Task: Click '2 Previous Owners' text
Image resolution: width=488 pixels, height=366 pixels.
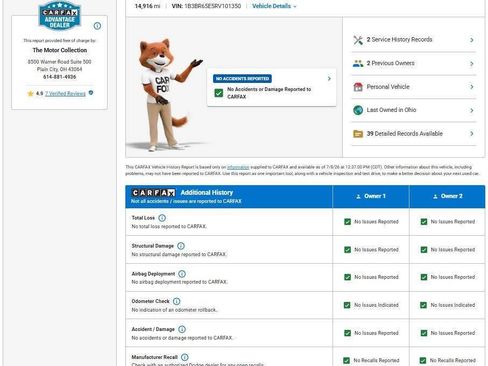Action: 391,63
